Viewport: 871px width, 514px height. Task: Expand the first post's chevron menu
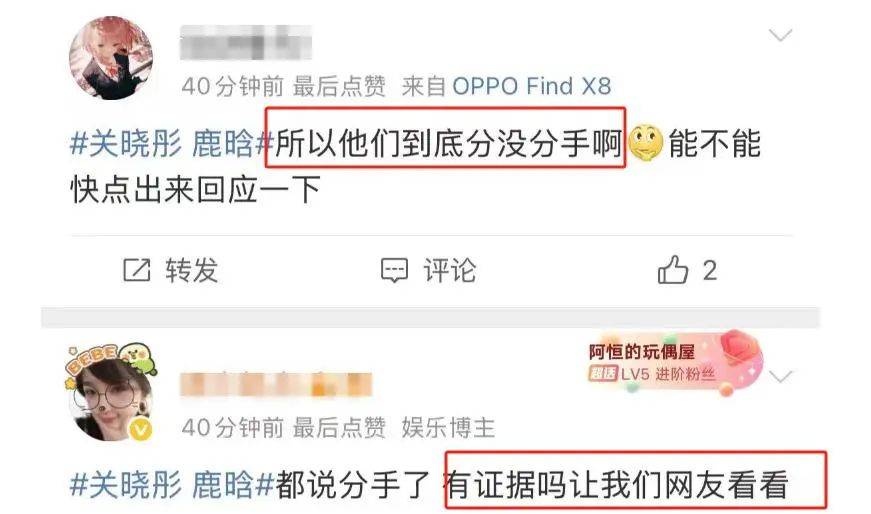[780, 36]
